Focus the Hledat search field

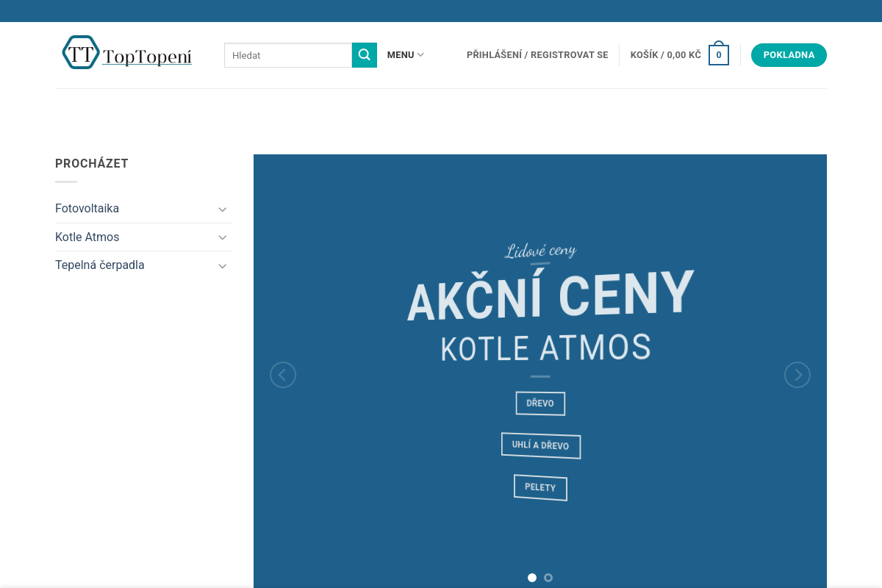(288, 55)
